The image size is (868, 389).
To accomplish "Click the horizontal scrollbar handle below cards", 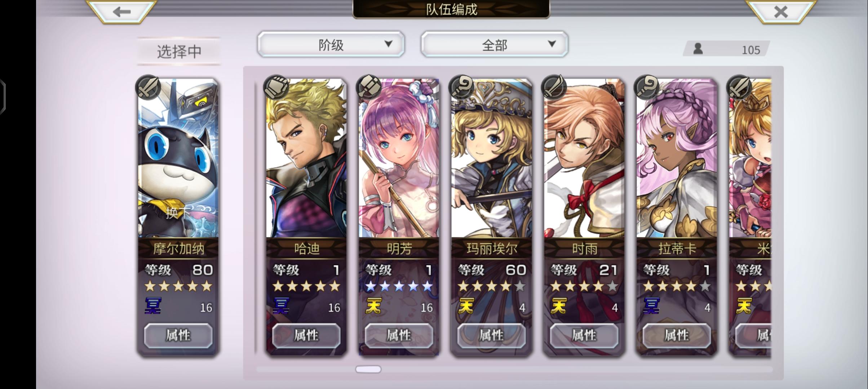I will [x=368, y=369].
